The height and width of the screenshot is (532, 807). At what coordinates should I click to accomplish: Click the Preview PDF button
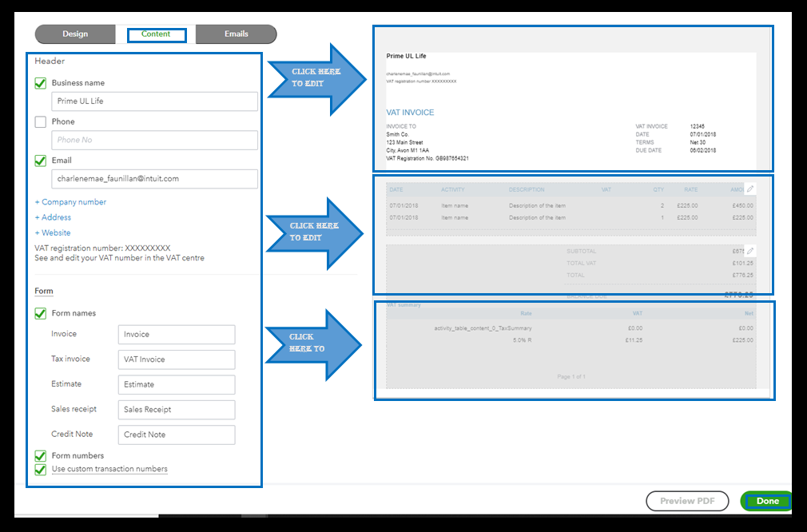(x=686, y=501)
